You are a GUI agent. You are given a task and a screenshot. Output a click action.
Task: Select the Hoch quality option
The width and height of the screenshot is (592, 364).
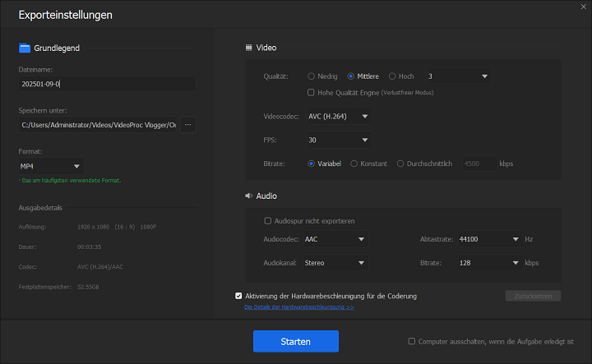coord(392,76)
